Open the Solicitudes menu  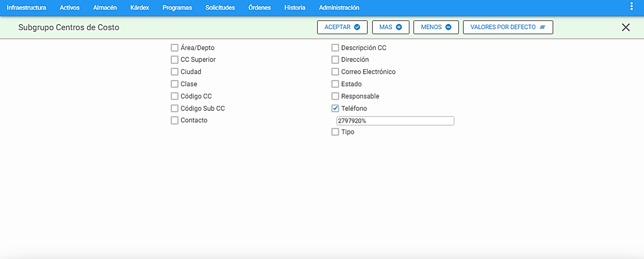pyautogui.click(x=220, y=8)
